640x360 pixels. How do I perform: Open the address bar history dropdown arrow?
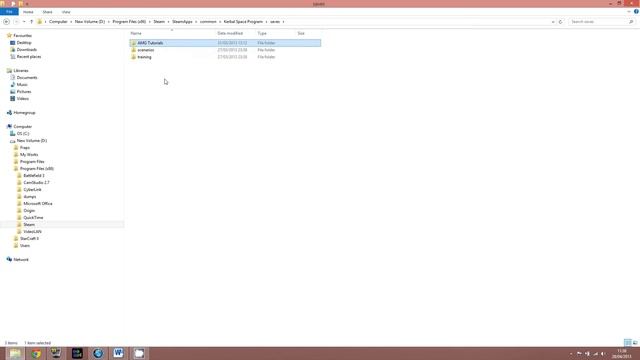tap(553, 22)
